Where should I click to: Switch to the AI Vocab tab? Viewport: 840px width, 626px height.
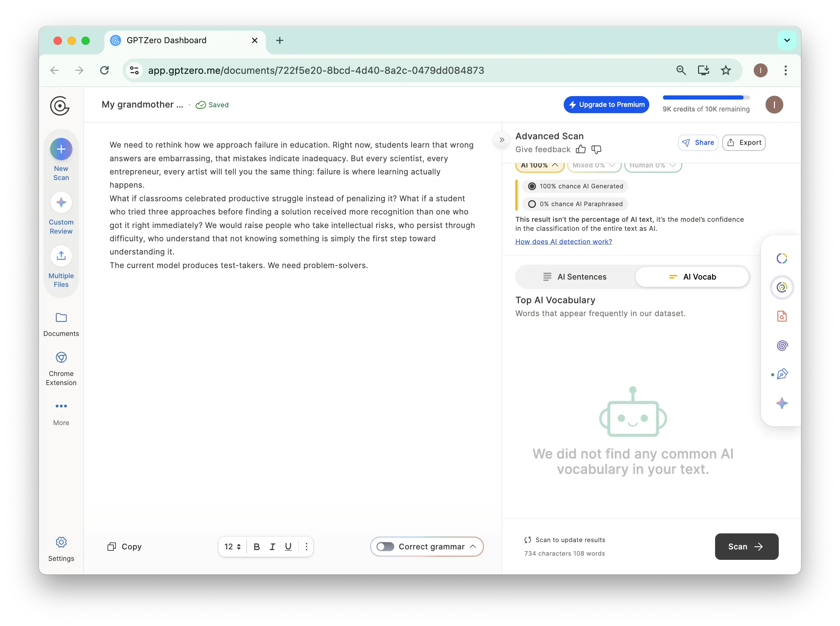692,277
